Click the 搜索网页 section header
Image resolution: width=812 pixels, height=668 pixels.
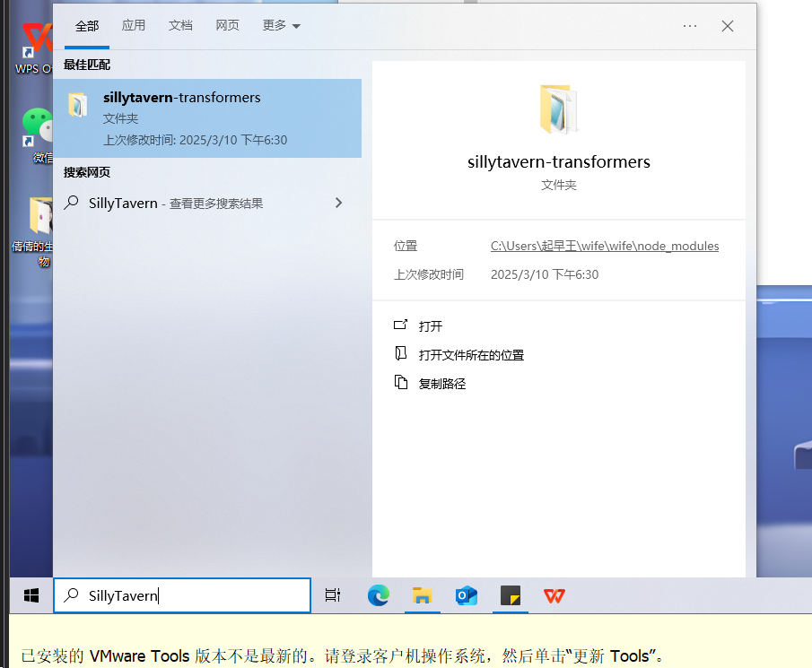[87, 172]
